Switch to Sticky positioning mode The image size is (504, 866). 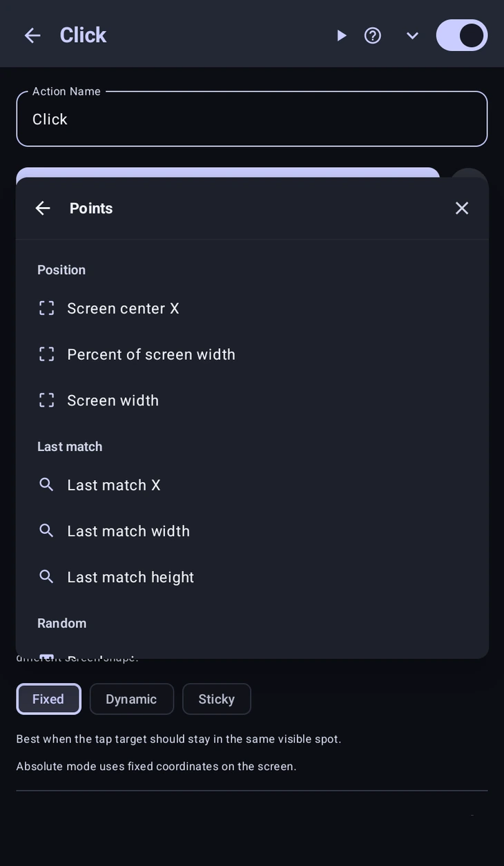tap(217, 699)
